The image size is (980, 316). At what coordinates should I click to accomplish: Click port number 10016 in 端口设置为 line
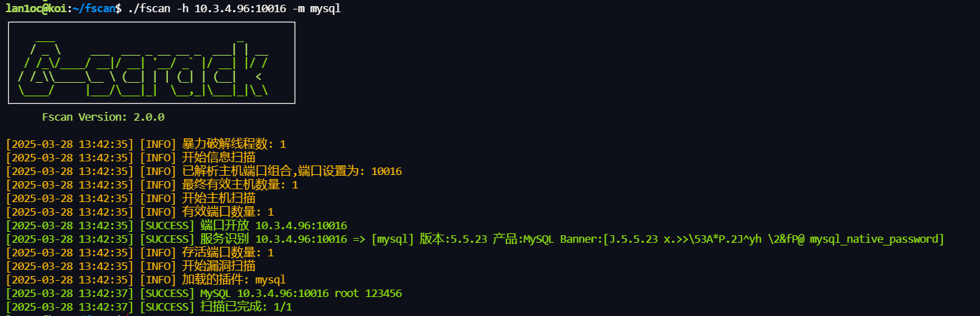click(386, 171)
